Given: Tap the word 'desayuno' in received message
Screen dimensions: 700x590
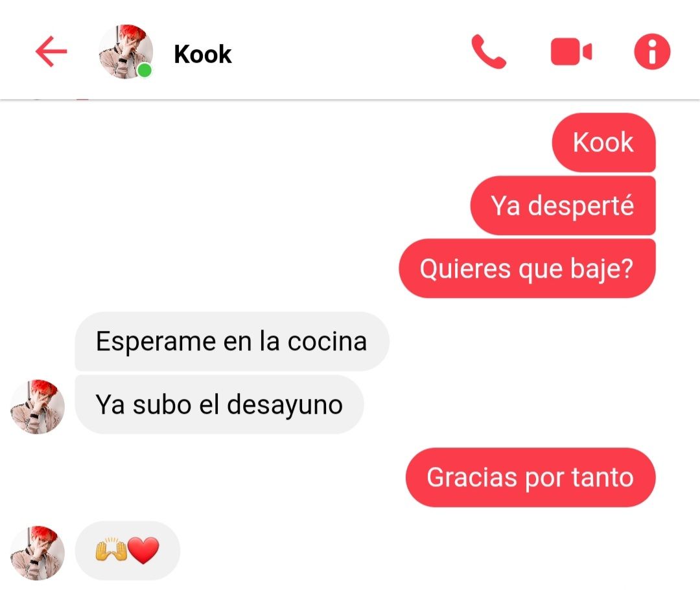Looking at the screenshot, I should pyautogui.click(x=285, y=405).
